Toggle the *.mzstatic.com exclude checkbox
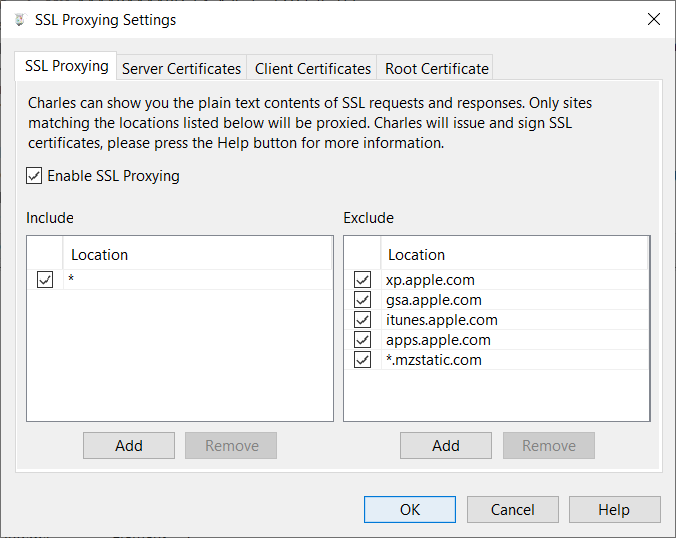676x538 pixels. pos(362,360)
